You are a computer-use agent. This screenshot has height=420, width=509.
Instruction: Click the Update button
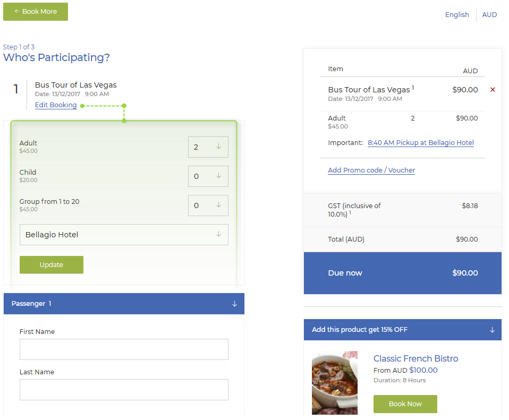pyautogui.click(x=52, y=264)
